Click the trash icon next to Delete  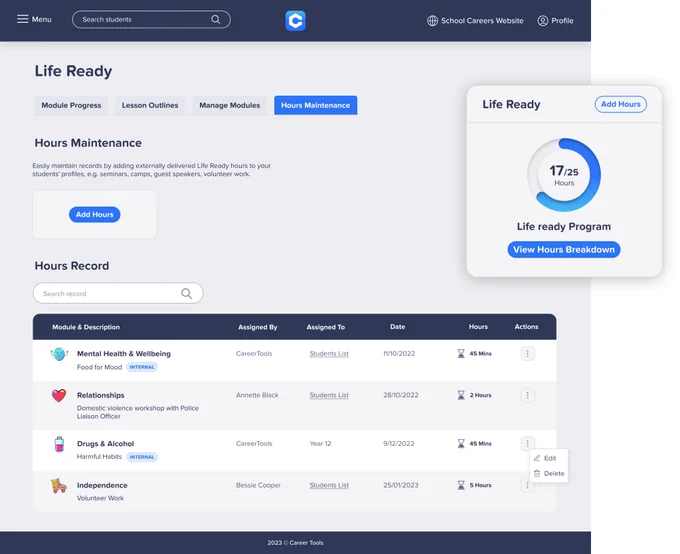point(537,473)
